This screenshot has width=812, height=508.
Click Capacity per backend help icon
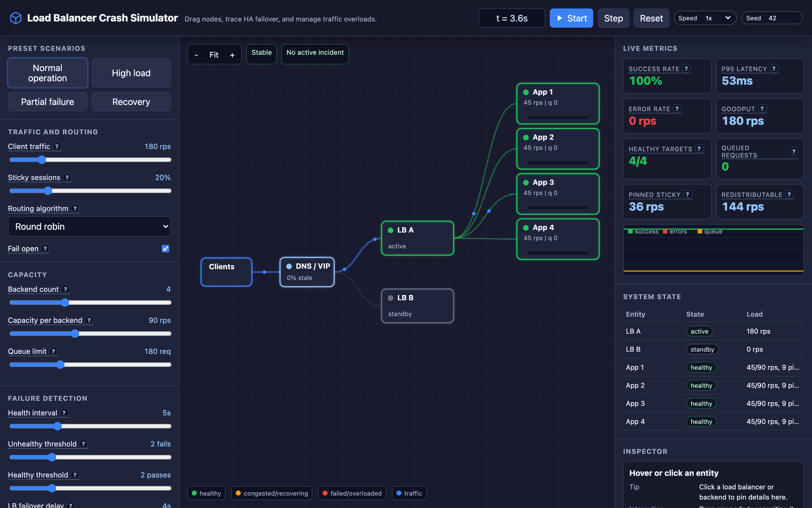pyautogui.click(x=89, y=320)
